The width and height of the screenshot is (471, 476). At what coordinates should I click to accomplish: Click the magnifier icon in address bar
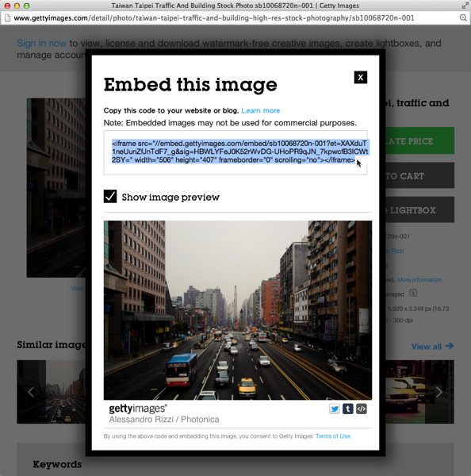[x=463, y=18]
